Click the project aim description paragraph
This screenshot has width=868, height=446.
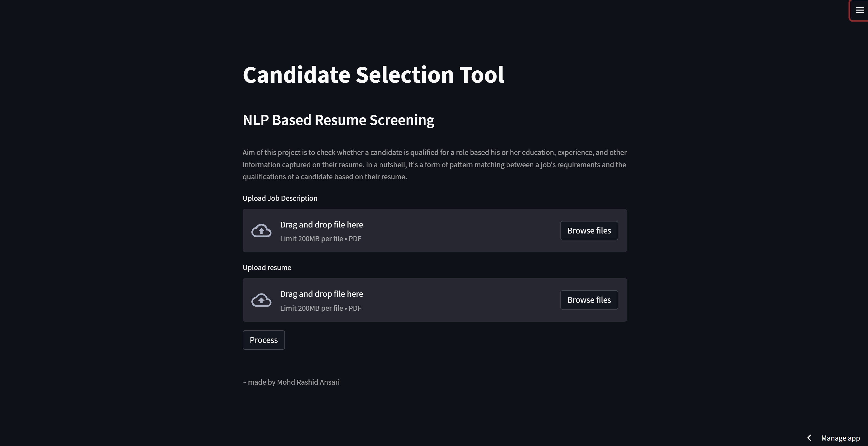tap(434, 164)
